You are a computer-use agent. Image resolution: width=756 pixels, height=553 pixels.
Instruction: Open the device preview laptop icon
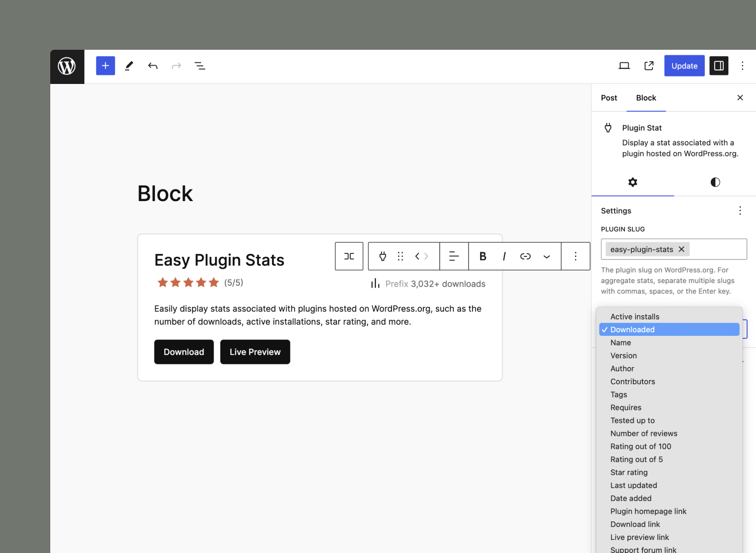coord(624,66)
